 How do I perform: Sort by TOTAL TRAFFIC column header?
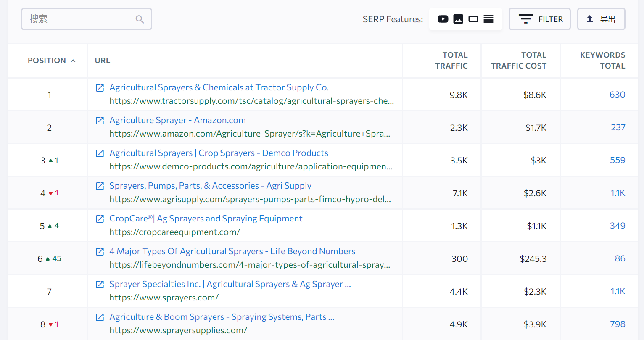point(451,61)
